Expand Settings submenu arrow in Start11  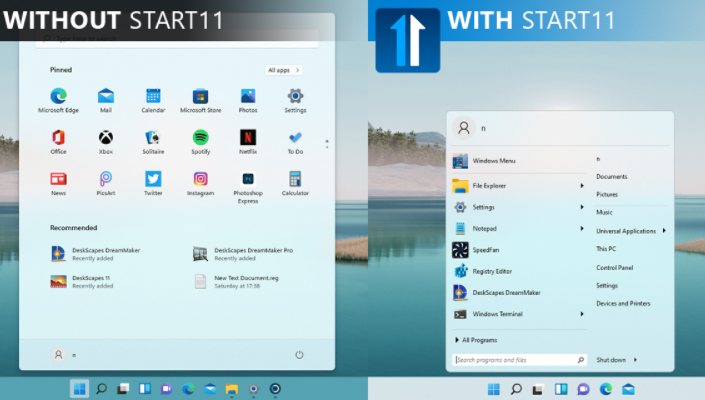click(582, 207)
